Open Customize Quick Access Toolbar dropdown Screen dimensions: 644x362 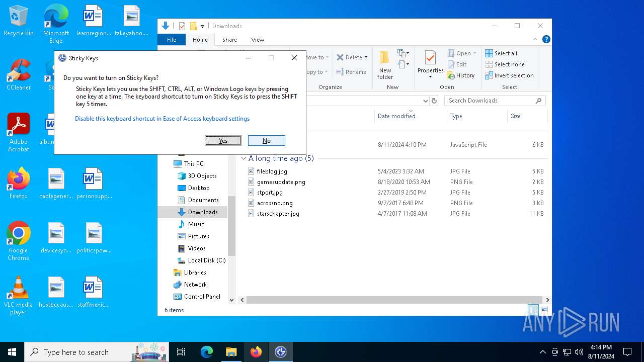pos(202,26)
